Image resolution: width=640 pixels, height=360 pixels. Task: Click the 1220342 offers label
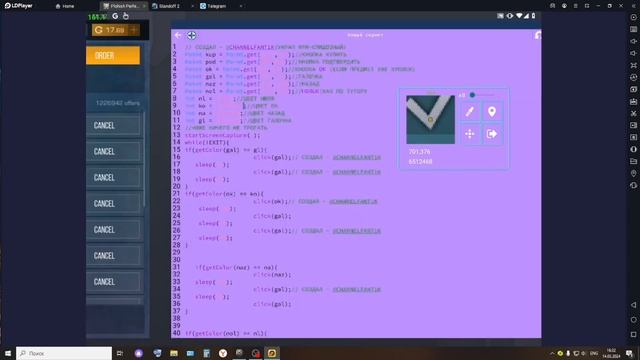point(118,103)
